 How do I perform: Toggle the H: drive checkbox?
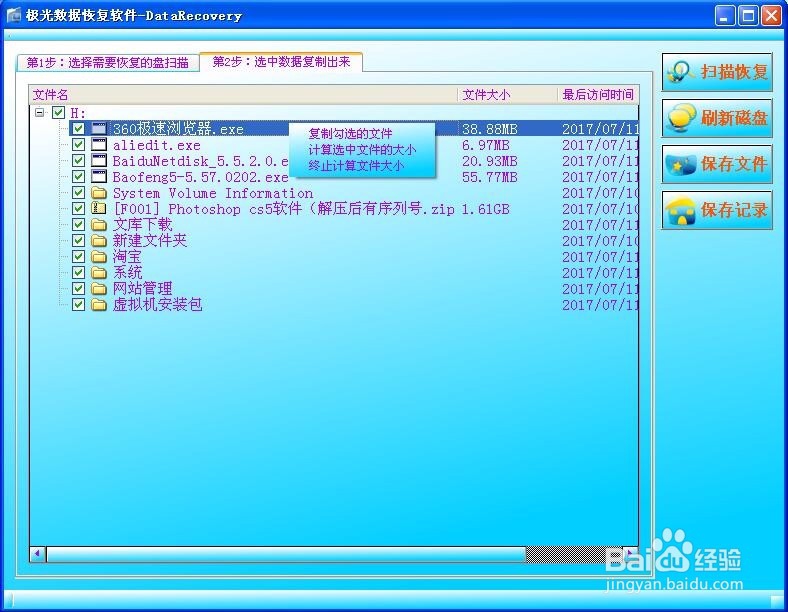58,112
